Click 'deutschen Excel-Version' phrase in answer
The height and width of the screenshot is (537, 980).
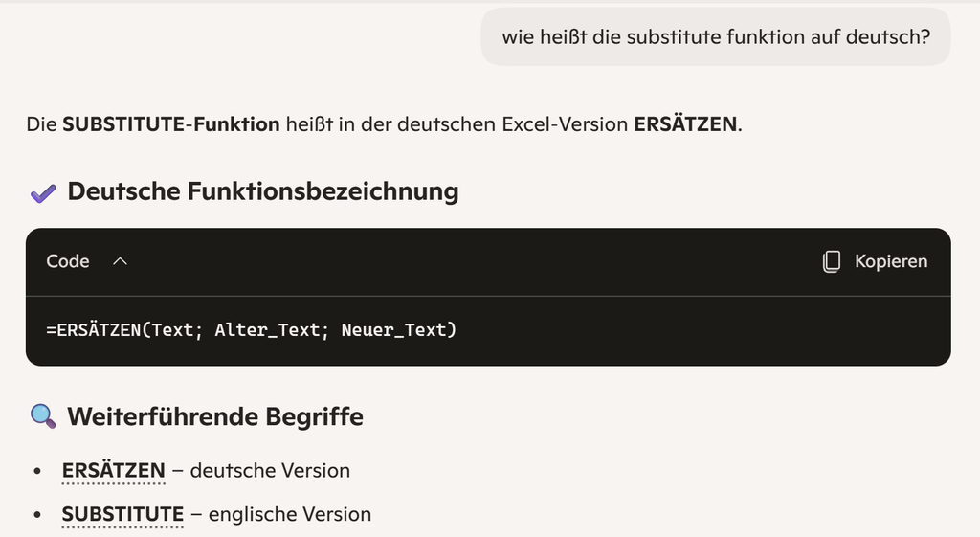pos(512,124)
